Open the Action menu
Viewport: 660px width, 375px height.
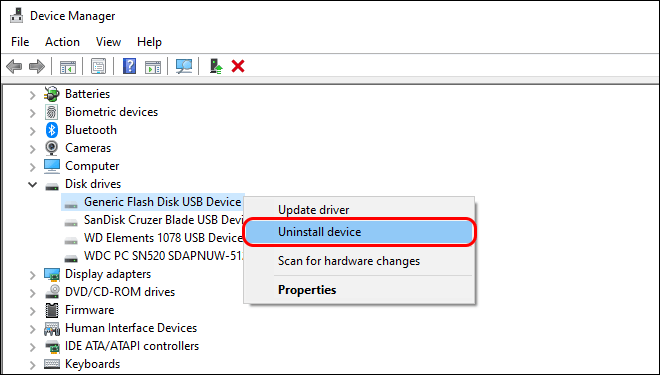[62, 42]
